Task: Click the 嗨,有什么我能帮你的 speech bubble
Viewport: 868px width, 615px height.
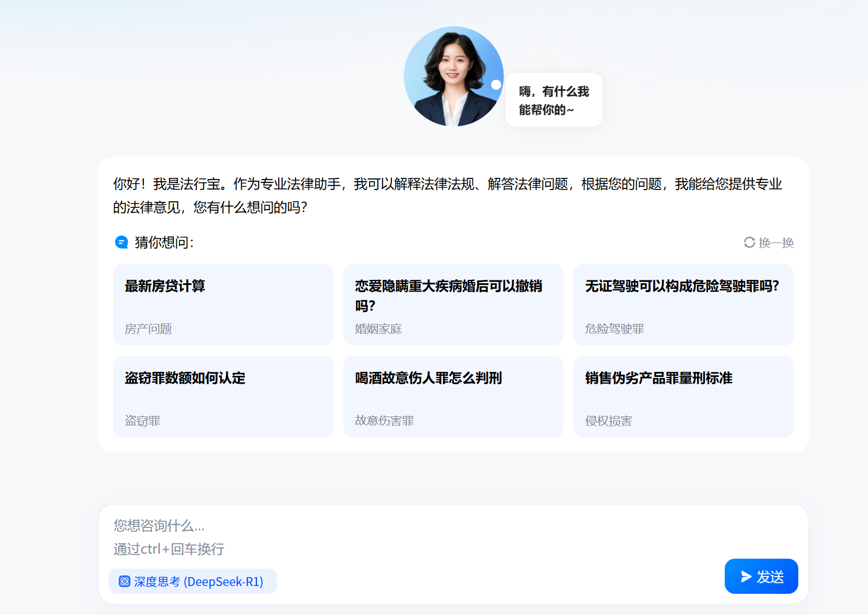Action: tap(554, 100)
